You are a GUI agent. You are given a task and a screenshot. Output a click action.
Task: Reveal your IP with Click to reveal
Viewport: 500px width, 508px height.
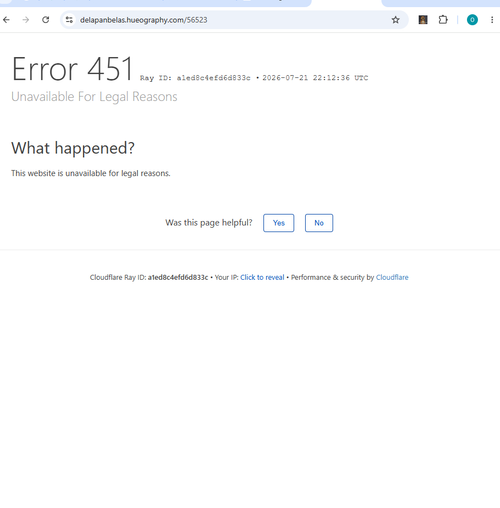[262, 277]
